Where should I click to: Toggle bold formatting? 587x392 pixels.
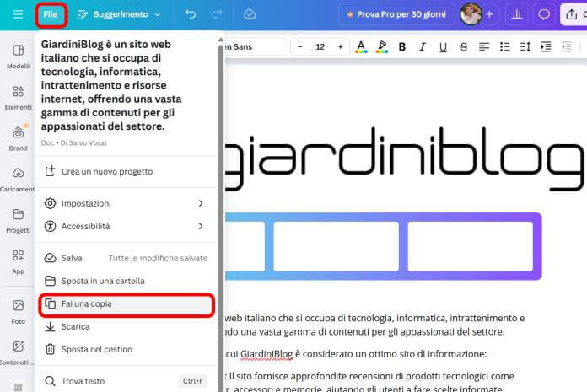pyautogui.click(x=402, y=46)
